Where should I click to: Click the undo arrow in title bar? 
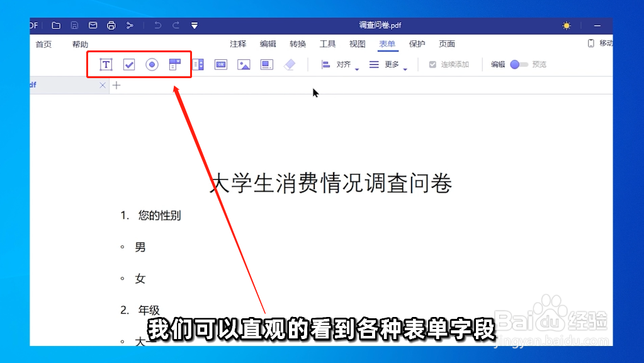point(157,25)
